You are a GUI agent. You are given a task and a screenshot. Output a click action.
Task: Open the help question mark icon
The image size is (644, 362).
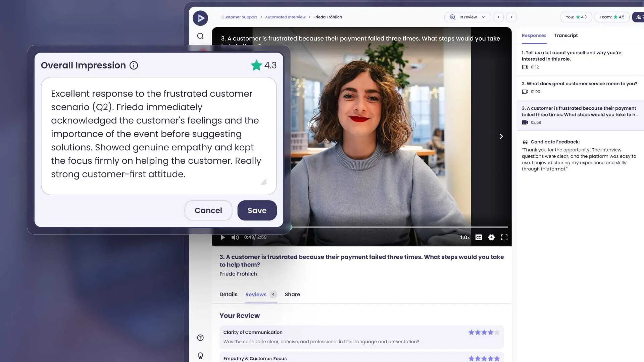(x=200, y=338)
